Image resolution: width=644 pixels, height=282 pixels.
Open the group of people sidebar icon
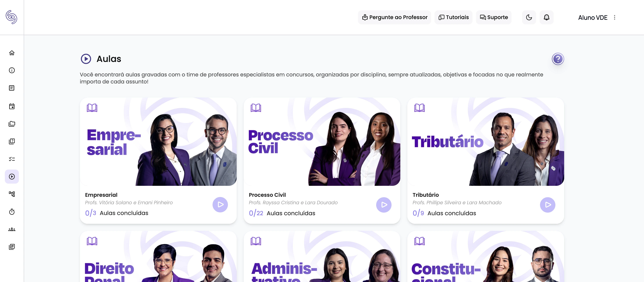[x=12, y=229]
